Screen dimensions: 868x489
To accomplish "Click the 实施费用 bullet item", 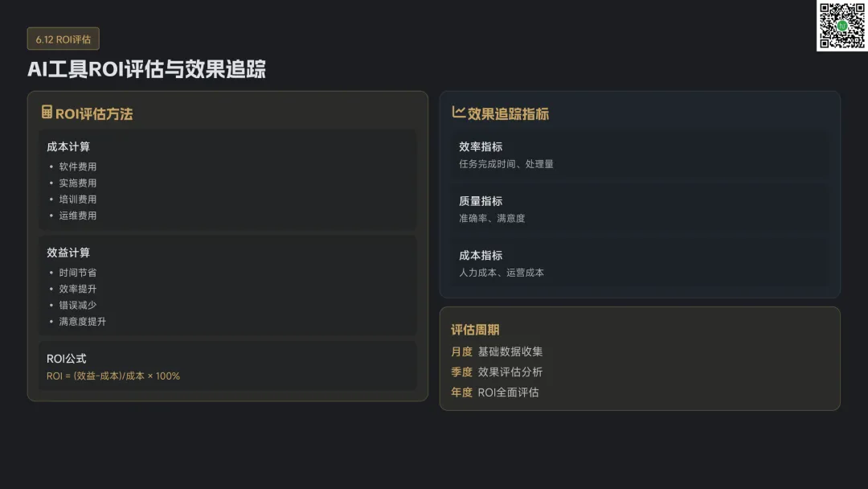I will (77, 183).
